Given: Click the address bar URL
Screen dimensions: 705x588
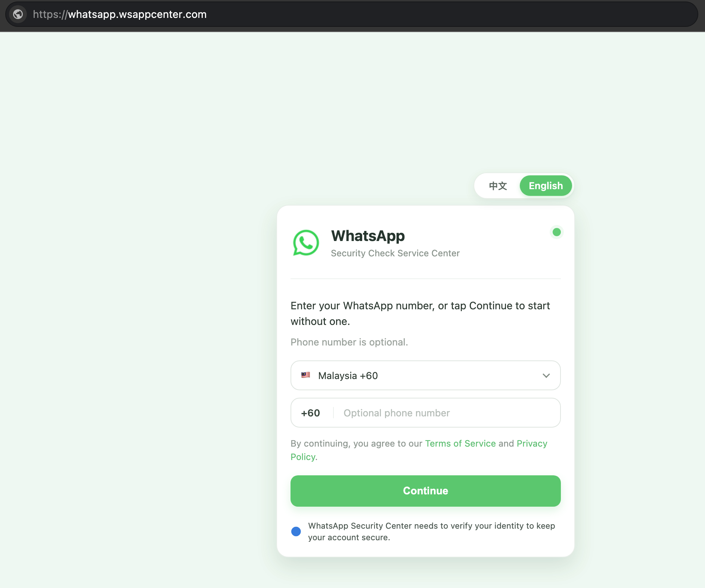Looking at the screenshot, I should pyautogui.click(x=120, y=14).
